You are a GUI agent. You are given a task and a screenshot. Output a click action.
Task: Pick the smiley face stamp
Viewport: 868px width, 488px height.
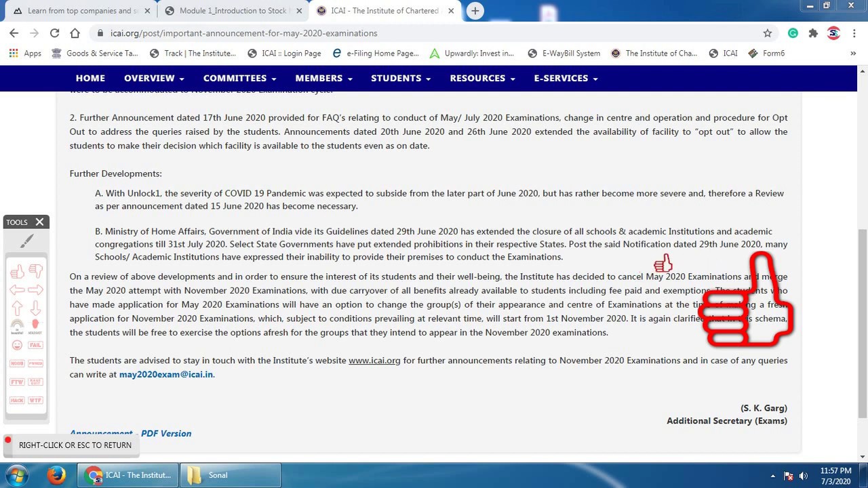tap(18, 345)
